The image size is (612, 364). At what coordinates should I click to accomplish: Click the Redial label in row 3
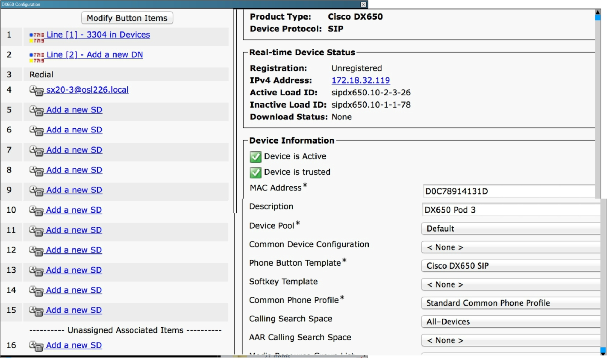[x=41, y=75]
